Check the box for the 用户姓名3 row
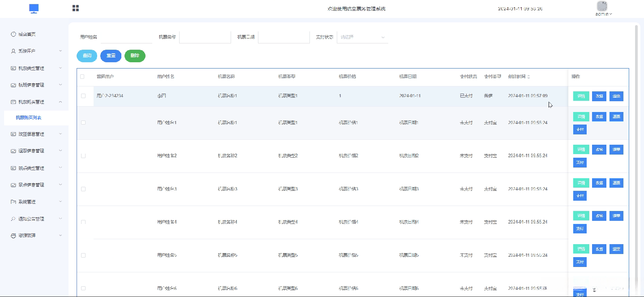 pyautogui.click(x=83, y=189)
